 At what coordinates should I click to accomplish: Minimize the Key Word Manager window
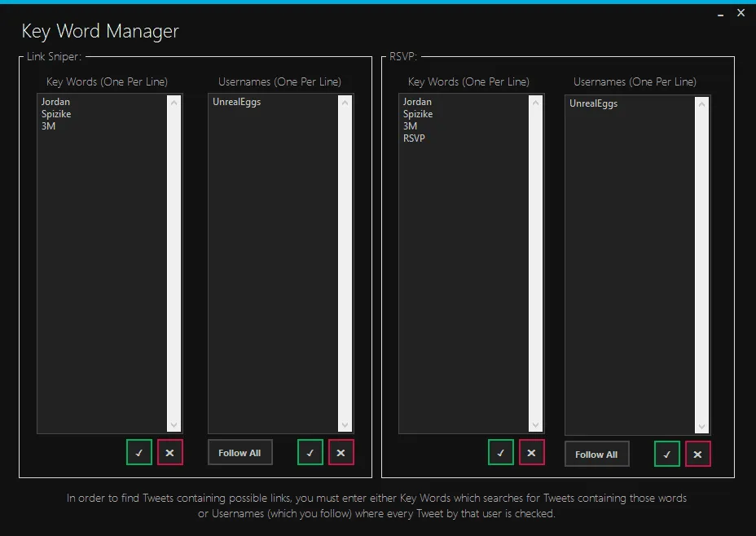point(719,14)
